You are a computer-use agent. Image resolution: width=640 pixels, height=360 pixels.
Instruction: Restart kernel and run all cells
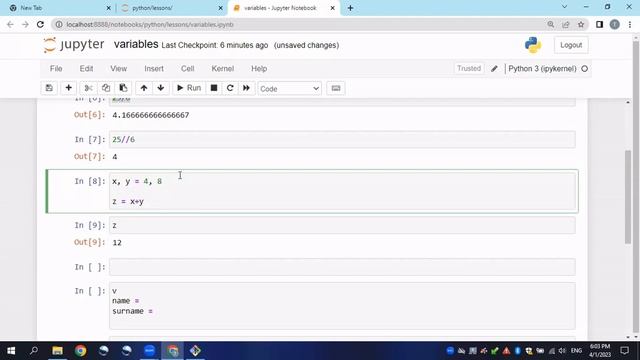pos(247,88)
